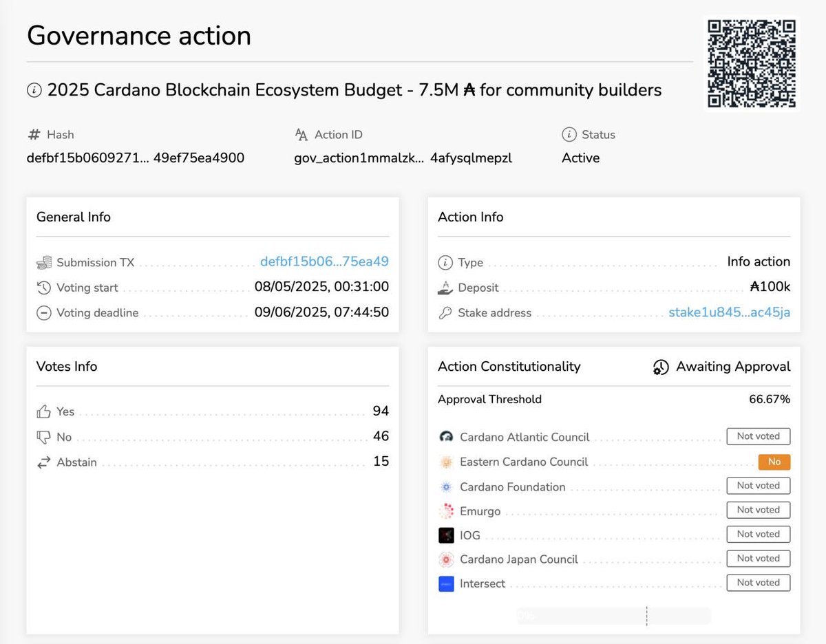The width and height of the screenshot is (826, 644).
Task: Click the Yes vote count 94
Action: [381, 411]
